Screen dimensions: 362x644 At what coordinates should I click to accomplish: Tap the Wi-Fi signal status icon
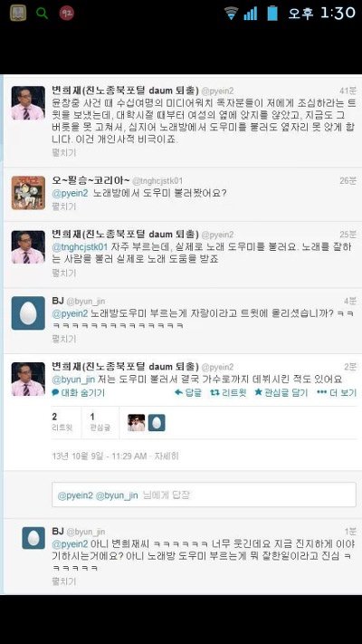pos(232,14)
